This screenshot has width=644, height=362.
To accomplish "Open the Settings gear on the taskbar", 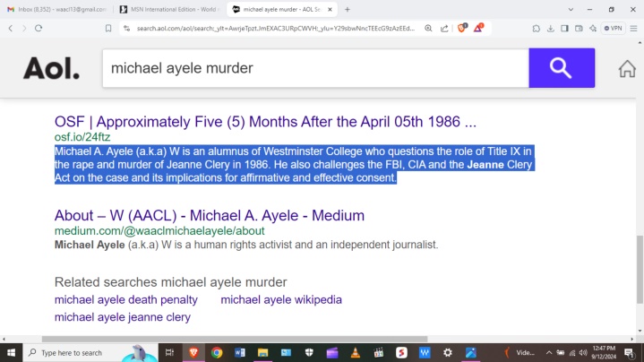I will (448, 352).
